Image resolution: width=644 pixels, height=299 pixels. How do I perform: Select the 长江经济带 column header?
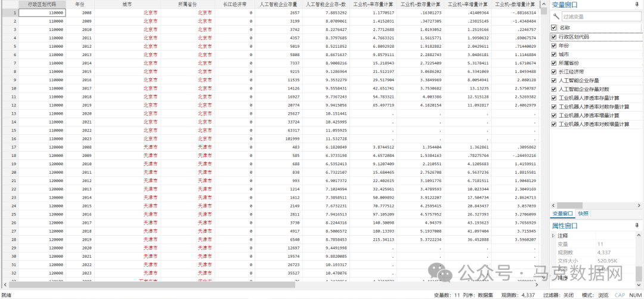[x=234, y=4]
